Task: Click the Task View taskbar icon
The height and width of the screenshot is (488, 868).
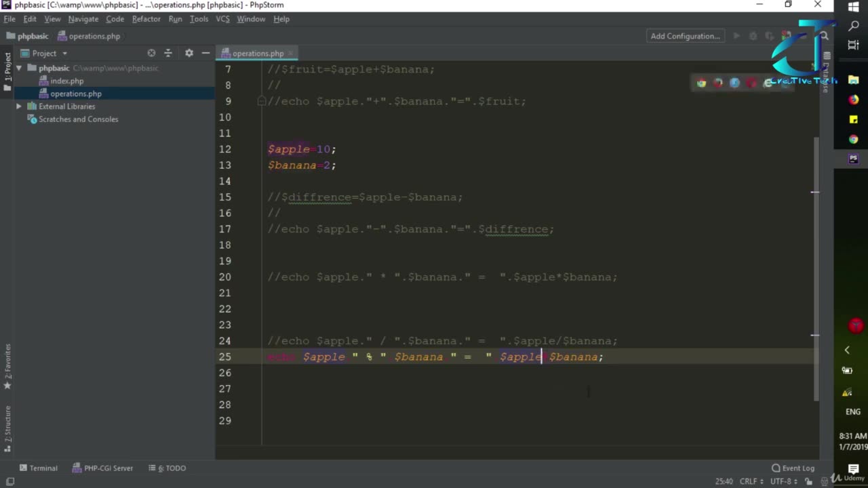Action: tap(854, 45)
